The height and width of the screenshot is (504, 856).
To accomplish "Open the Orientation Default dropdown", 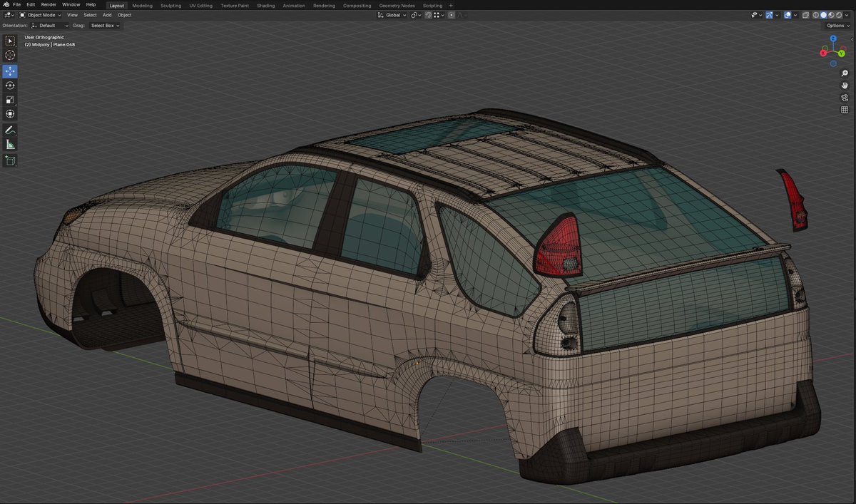I will tap(50, 26).
